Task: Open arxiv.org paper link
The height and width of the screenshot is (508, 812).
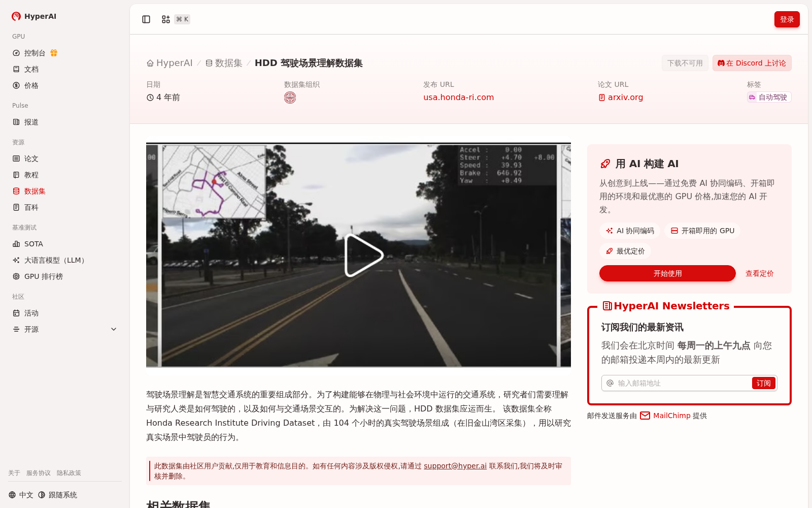Action: 620,97
